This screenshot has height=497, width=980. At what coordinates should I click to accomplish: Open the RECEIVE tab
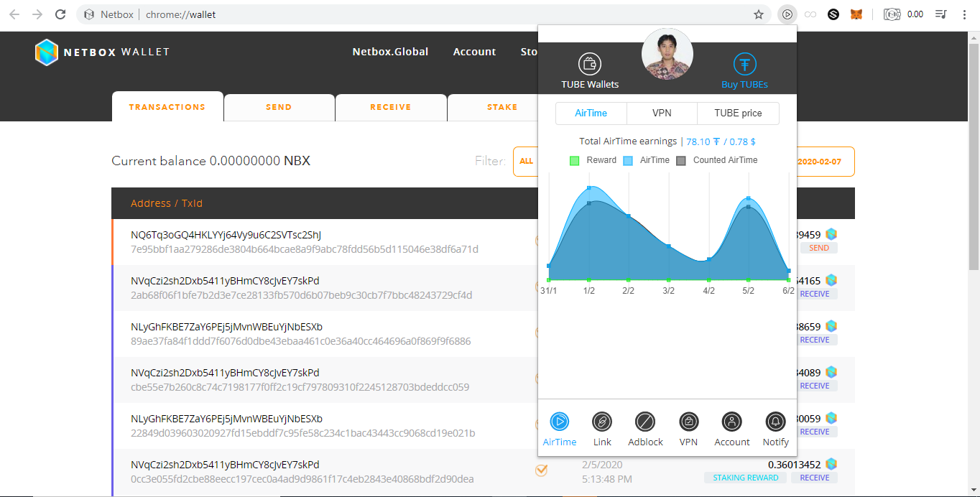pyautogui.click(x=391, y=107)
